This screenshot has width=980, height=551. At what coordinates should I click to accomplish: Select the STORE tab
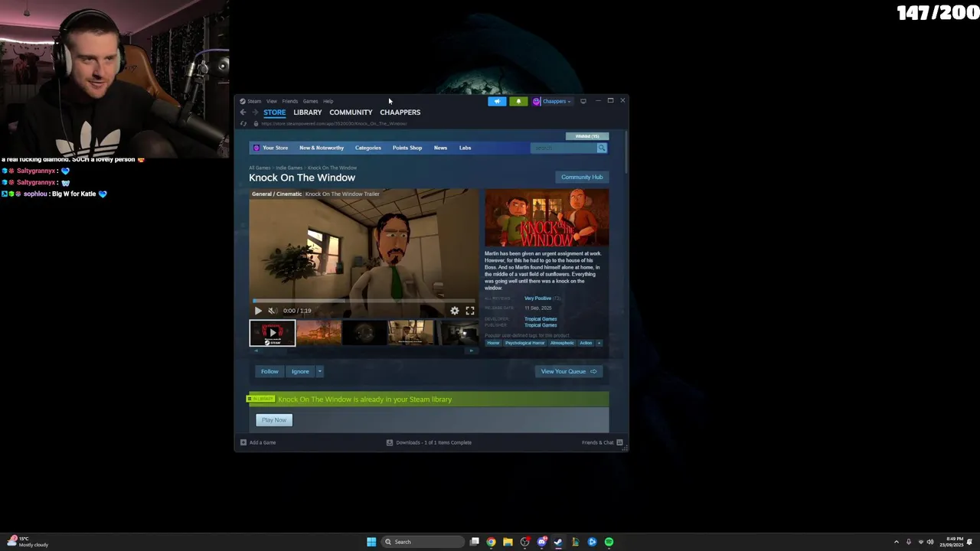[x=274, y=112]
